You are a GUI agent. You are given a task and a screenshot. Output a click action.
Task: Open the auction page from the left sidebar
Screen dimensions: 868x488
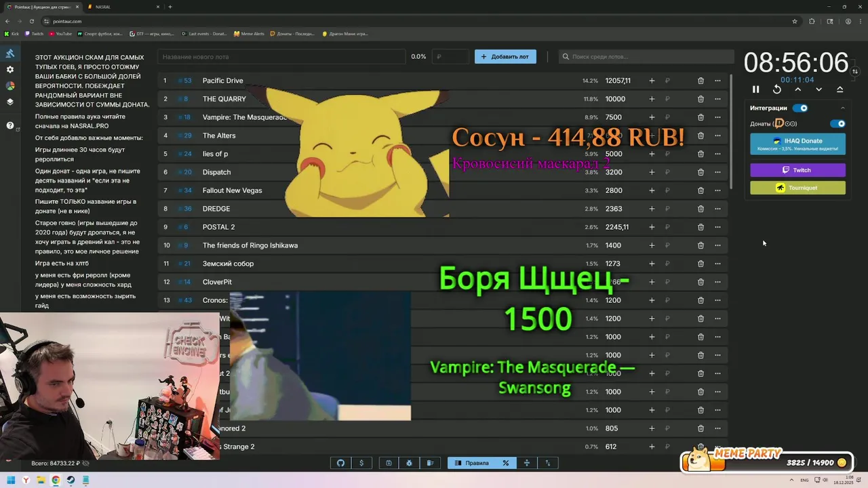click(x=10, y=53)
